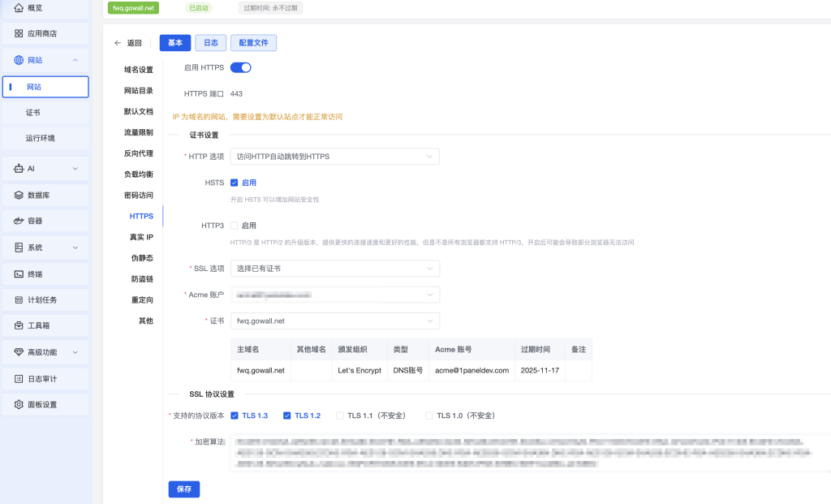The width and height of the screenshot is (831, 504).
Task: Check the TLS 1.1 protocol checkbox
Action: (x=340, y=416)
